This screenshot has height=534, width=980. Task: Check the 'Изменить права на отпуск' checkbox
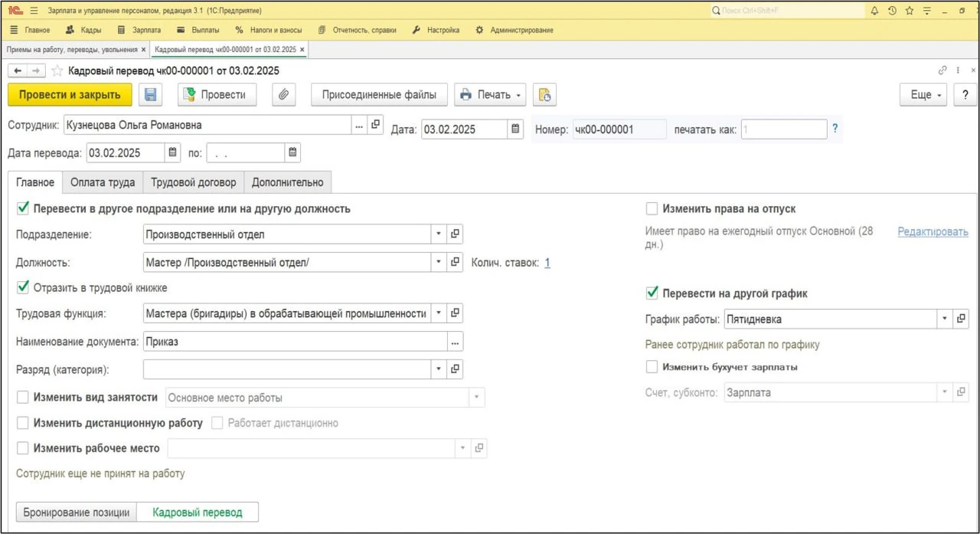point(652,208)
